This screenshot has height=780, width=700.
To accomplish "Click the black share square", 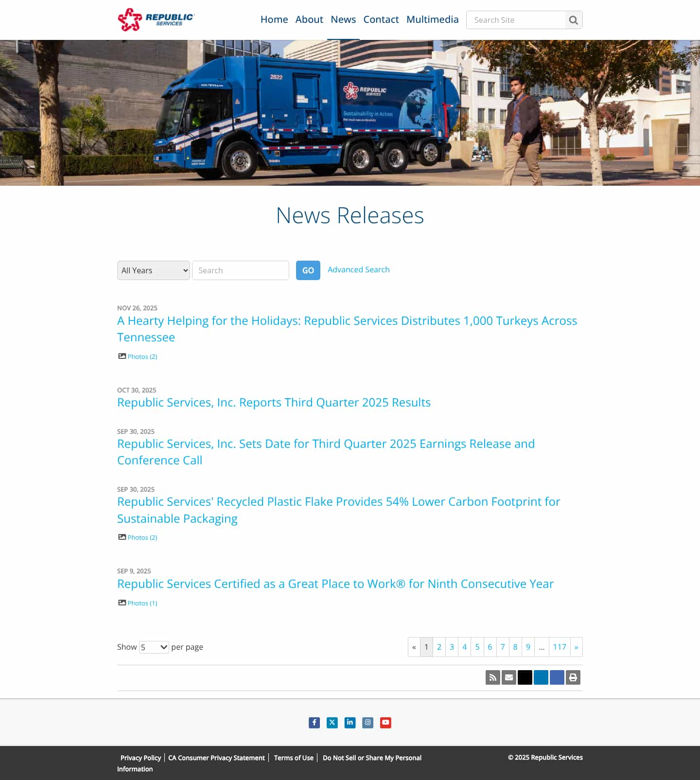I will (x=525, y=677).
